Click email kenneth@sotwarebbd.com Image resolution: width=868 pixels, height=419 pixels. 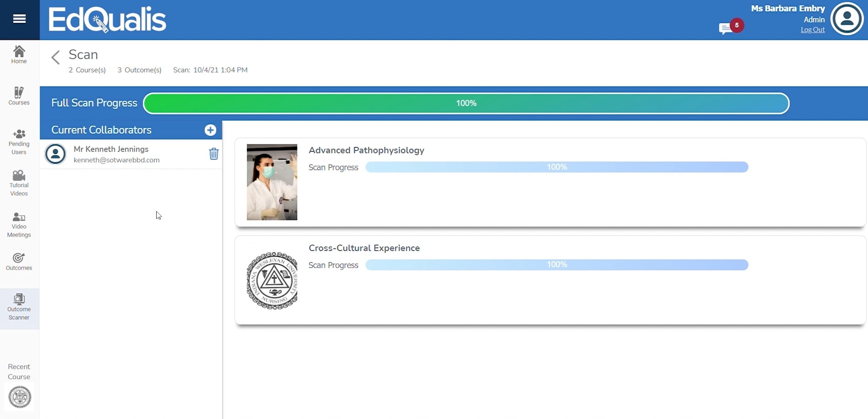[116, 160]
